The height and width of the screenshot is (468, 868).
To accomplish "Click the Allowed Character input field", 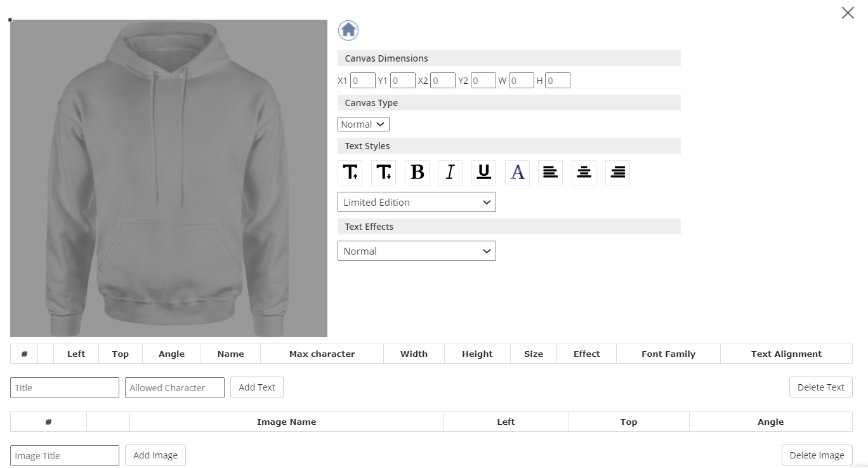I will click(174, 388).
